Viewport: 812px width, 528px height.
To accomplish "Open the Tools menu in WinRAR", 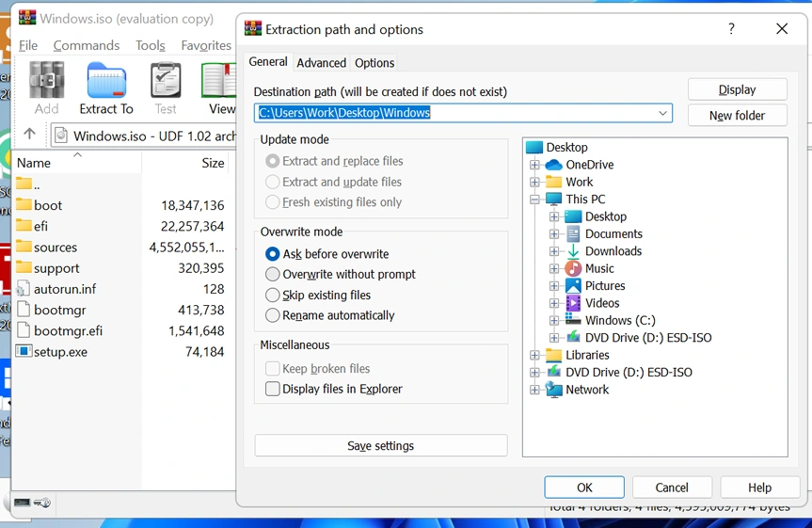I will [x=151, y=45].
